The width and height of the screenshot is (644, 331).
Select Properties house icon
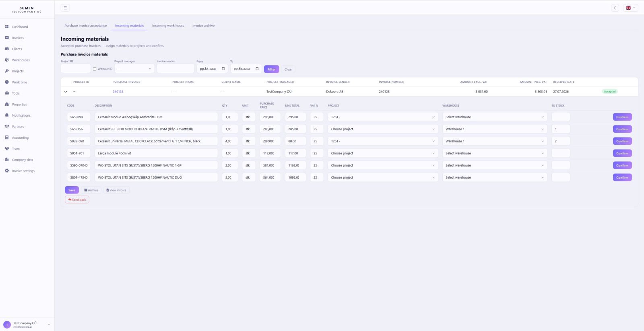point(7,104)
